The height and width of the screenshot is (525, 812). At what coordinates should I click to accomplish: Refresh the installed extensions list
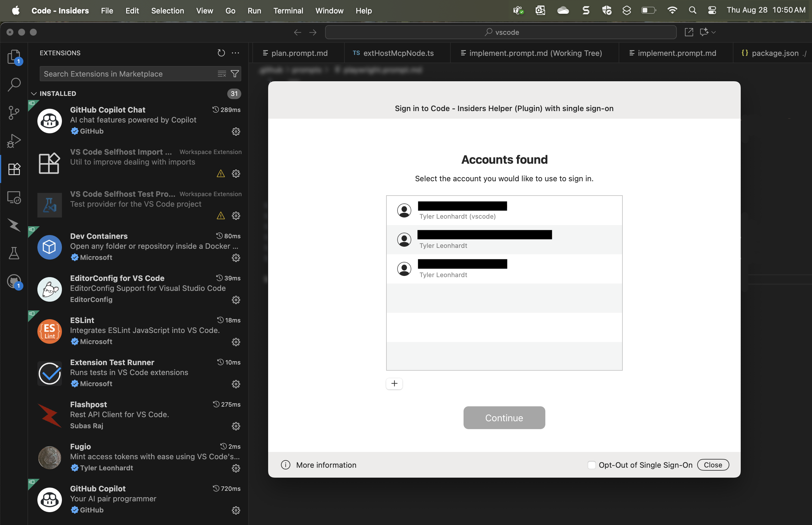point(221,53)
